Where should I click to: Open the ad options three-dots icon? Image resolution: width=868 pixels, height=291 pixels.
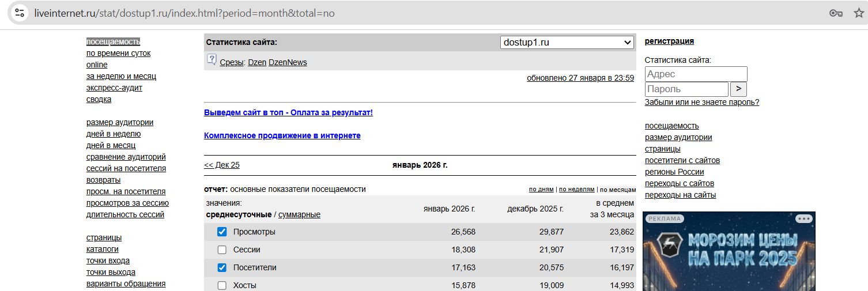(803, 218)
